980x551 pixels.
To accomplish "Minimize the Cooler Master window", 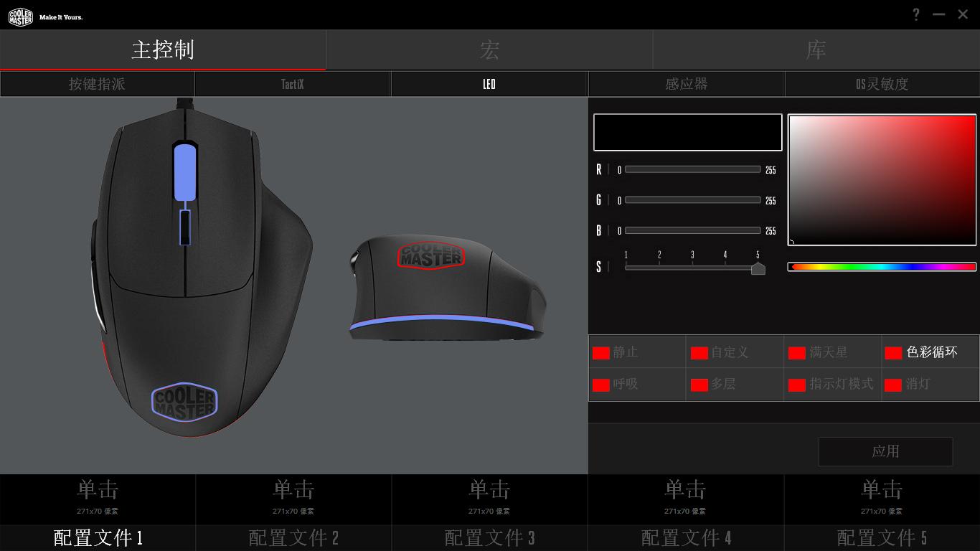I will click(939, 15).
